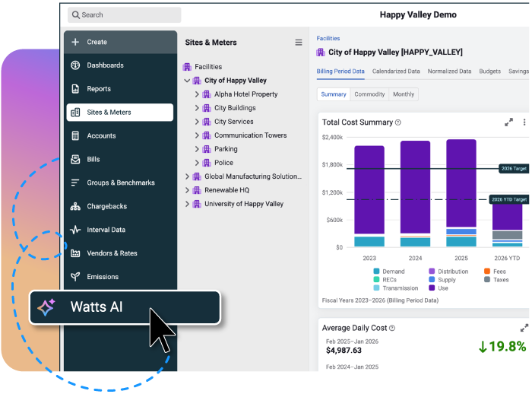
Task: Expand the City Services node
Action: click(197, 122)
